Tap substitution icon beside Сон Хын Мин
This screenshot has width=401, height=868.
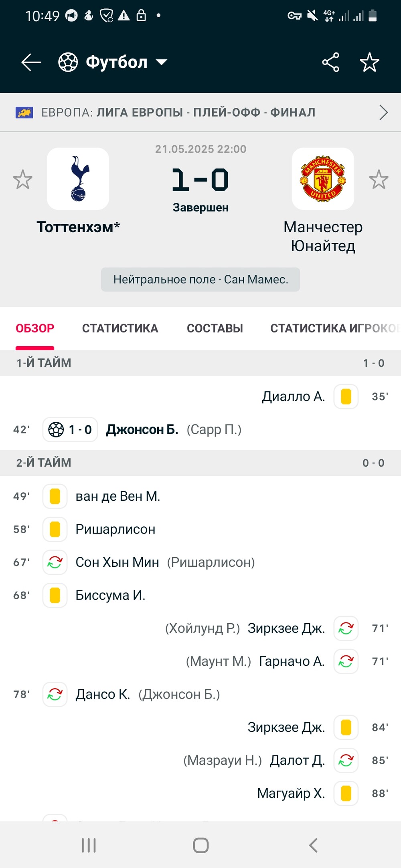pos(55,562)
